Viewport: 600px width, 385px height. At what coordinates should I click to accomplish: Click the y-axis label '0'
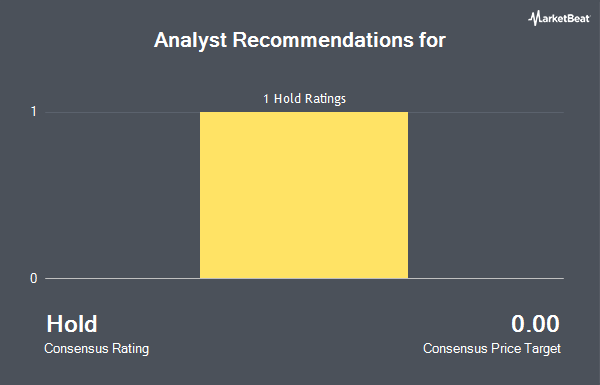point(34,278)
